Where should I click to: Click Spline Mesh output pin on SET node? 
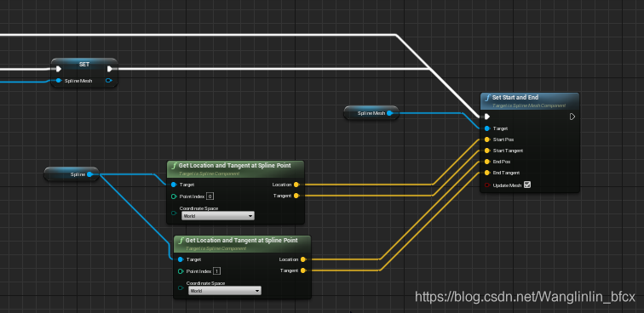click(108, 81)
